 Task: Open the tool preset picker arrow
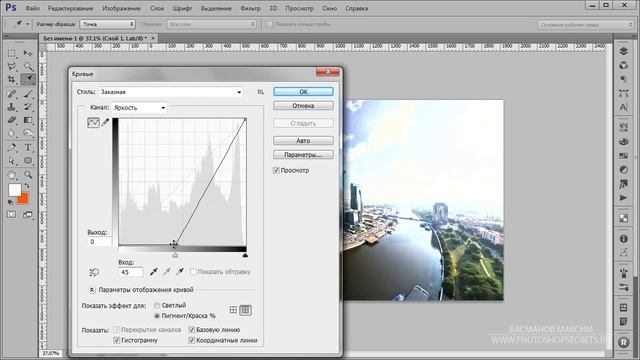(x=28, y=24)
